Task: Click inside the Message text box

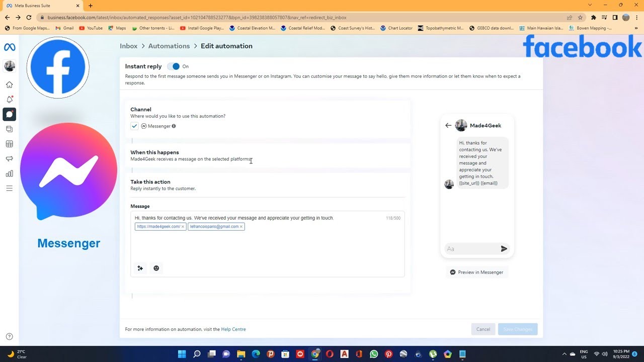Action: click(x=267, y=244)
